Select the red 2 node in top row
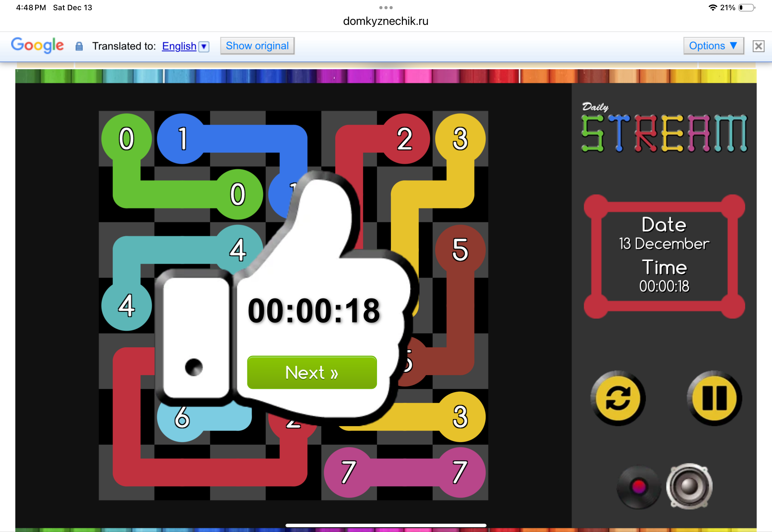Viewport: 772px width, 532px height. coord(405,139)
